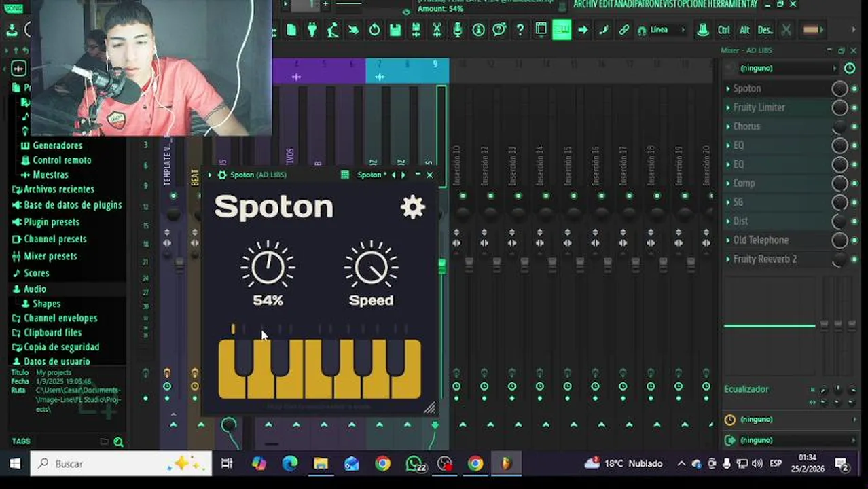Click the Des. button in toolbar
The width and height of the screenshot is (868, 489).
pos(765,30)
